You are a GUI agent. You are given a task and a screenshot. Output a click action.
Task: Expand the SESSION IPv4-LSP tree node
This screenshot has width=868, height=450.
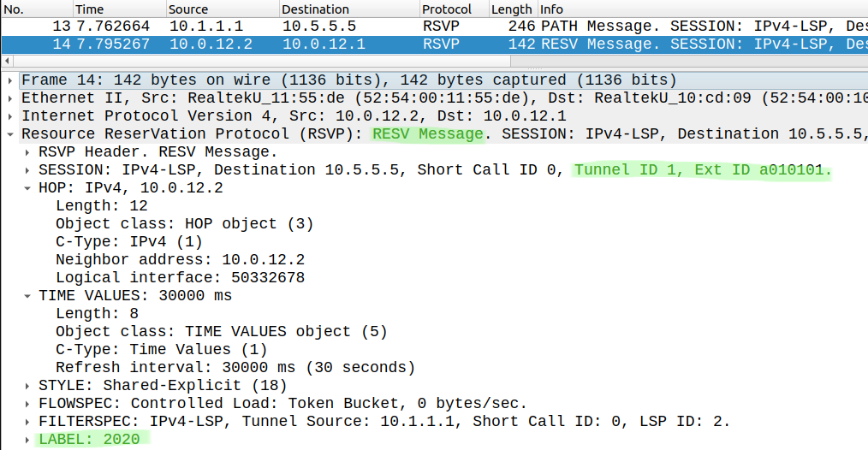pyautogui.click(x=27, y=170)
